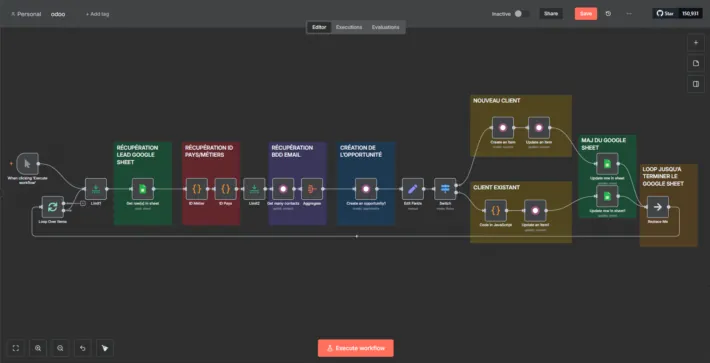
Task: Toggle the side panel icon
Action: click(696, 84)
